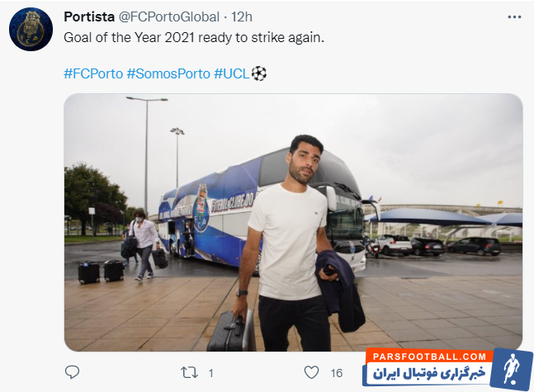
Task: Open the Portista display name link
Action: [x=91, y=17]
